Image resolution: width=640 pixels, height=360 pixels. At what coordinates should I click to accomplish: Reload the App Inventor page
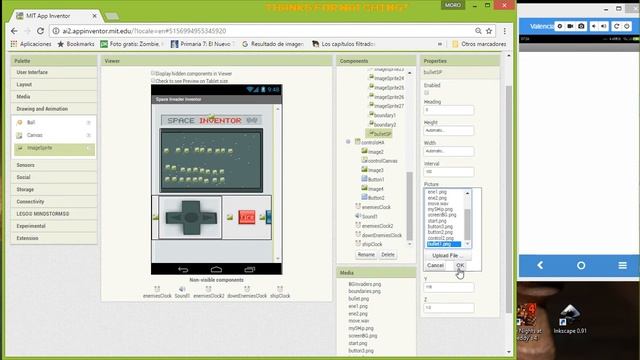coord(40,31)
